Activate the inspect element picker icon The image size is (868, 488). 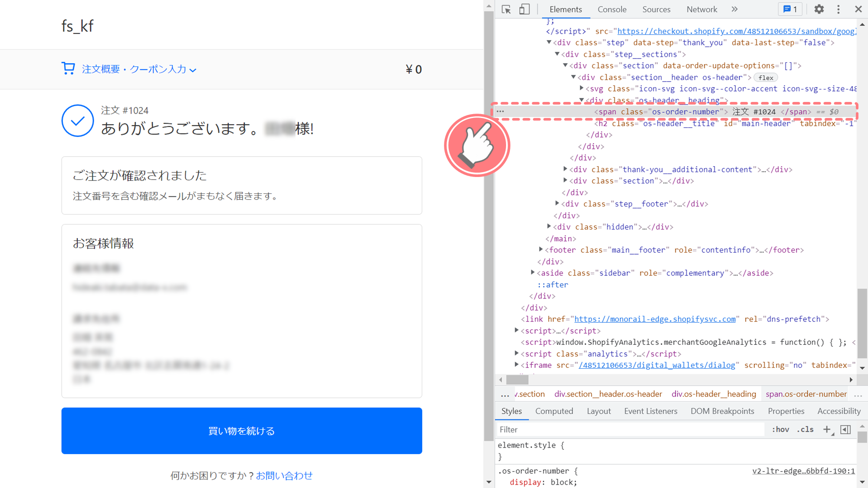click(x=506, y=9)
